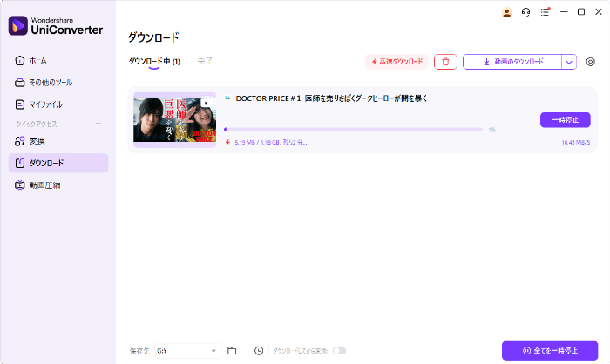Open download settings gear icon

[590, 62]
